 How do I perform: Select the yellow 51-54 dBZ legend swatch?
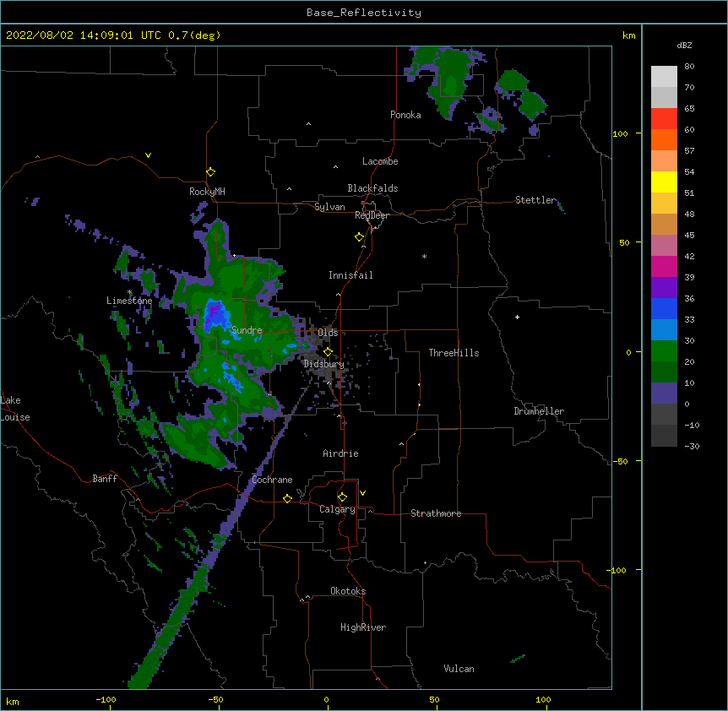(x=664, y=182)
